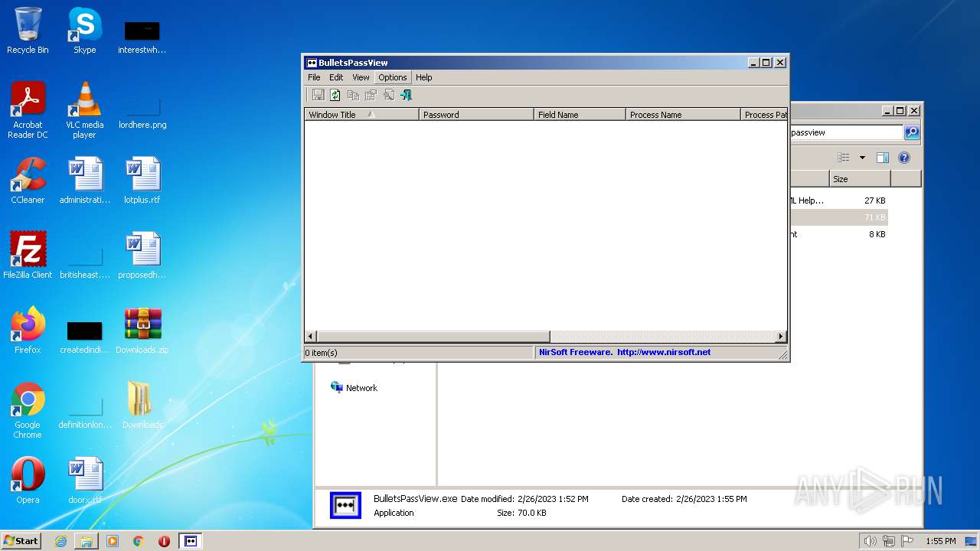Click BulletsPassView taskbar button
980x551 pixels.
click(191, 541)
